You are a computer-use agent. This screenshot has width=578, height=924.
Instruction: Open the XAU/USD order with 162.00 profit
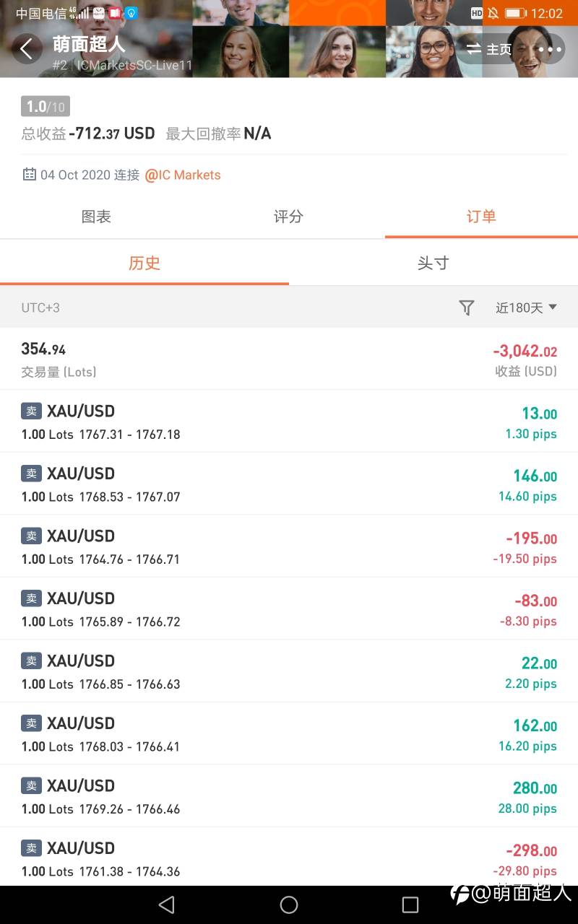point(289,733)
